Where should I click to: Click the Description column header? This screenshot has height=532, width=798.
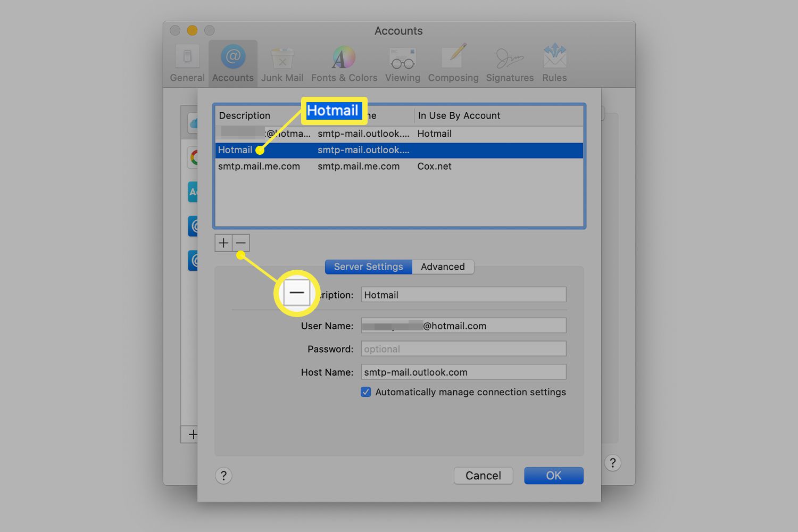[245, 115]
